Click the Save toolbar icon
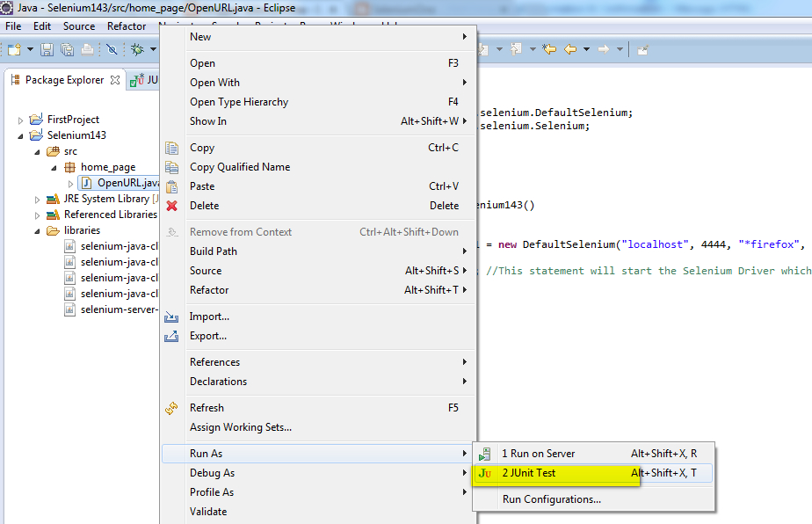Viewport: 812px width, 524px height. (47, 49)
